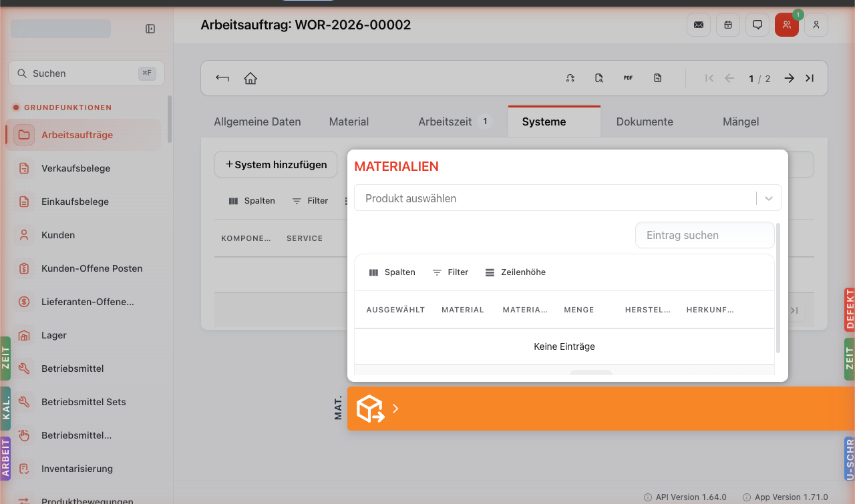Go to the previous record arrow
The height and width of the screenshot is (504, 855).
729,78
